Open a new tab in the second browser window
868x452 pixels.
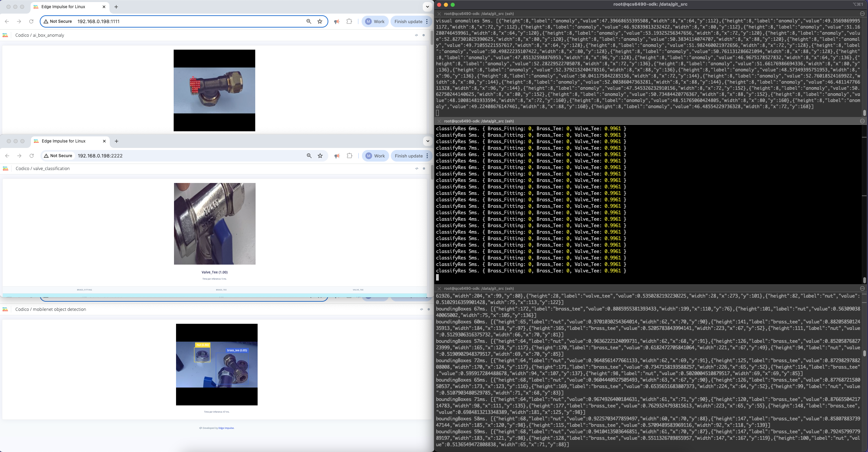click(117, 141)
